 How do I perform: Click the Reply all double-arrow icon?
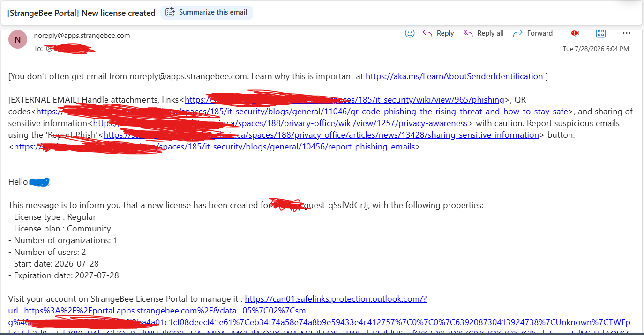468,33
